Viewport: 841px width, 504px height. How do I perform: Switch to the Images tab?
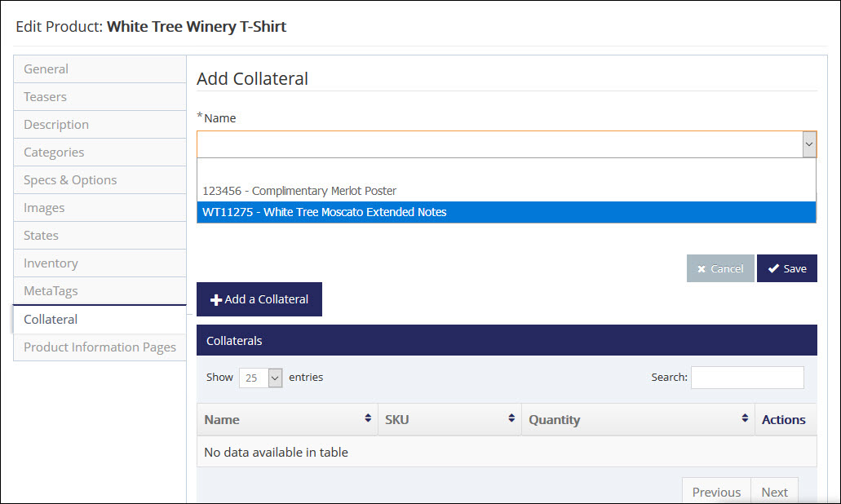[x=44, y=207]
